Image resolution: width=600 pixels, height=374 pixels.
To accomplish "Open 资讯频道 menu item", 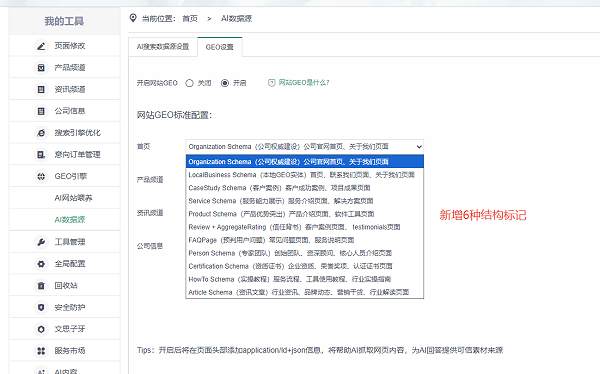I will pos(65,90).
